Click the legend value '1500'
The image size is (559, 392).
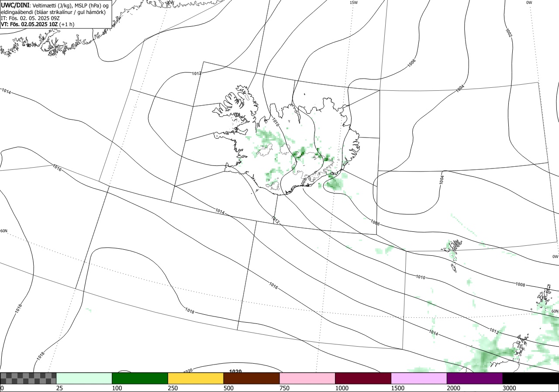pos(398,388)
